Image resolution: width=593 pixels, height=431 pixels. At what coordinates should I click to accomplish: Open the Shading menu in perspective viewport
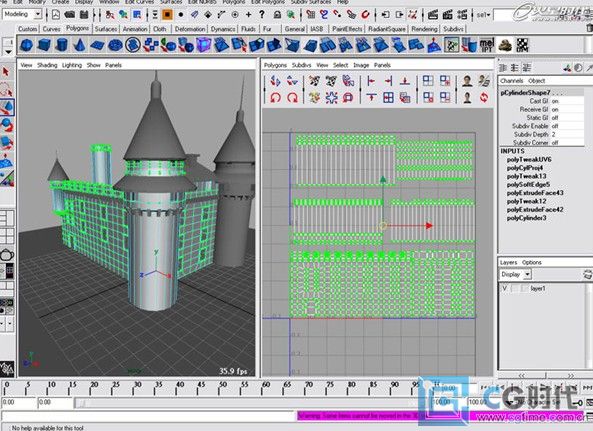[47, 65]
